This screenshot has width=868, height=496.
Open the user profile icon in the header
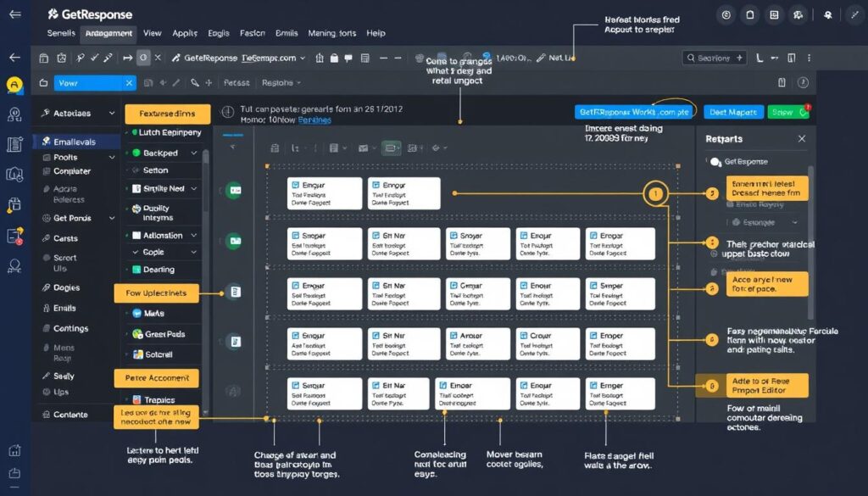pyautogui.click(x=827, y=15)
